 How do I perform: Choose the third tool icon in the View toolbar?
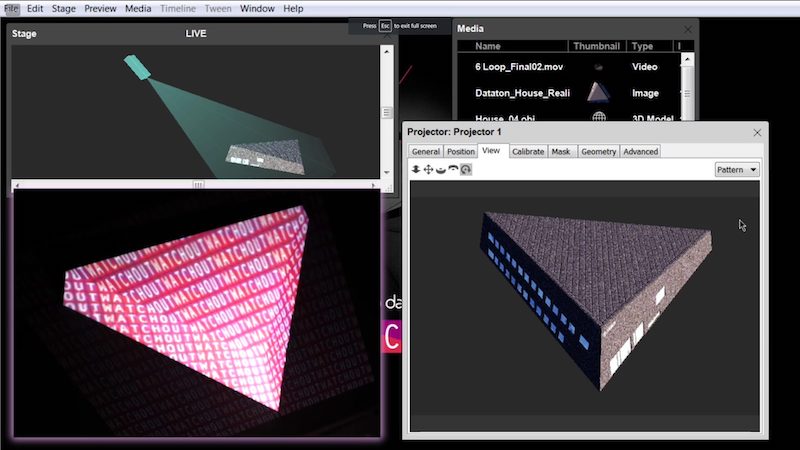[x=441, y=170]
